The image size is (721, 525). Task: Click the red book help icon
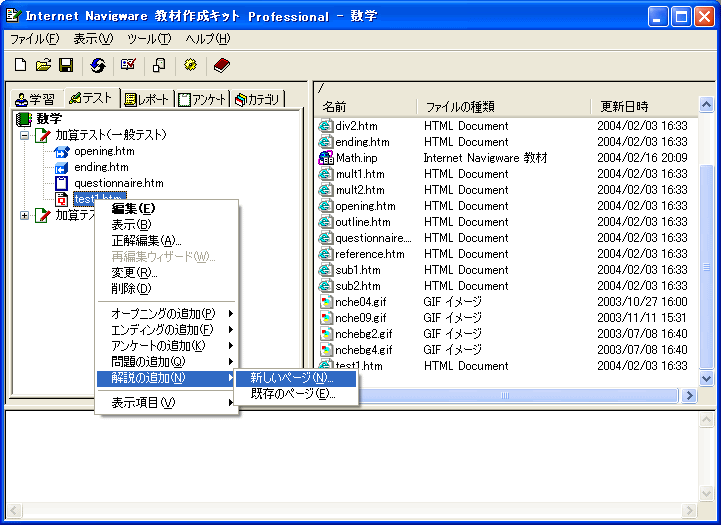point(222,65)
